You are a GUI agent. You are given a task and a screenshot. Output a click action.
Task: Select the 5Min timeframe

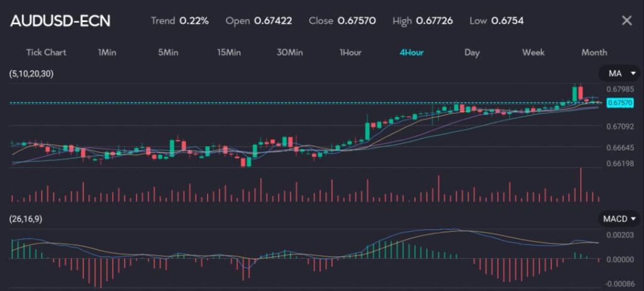tap(168, 52)
